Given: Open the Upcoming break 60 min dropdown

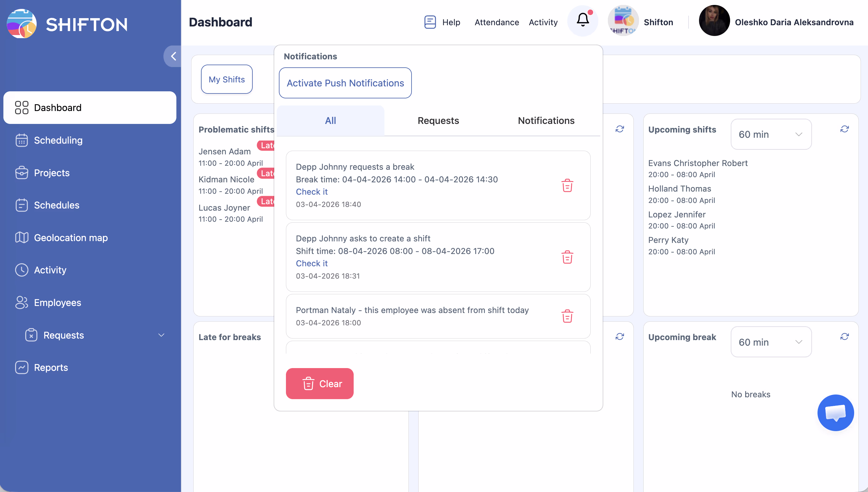Looking at the screenshot, I should coord(771,342).
